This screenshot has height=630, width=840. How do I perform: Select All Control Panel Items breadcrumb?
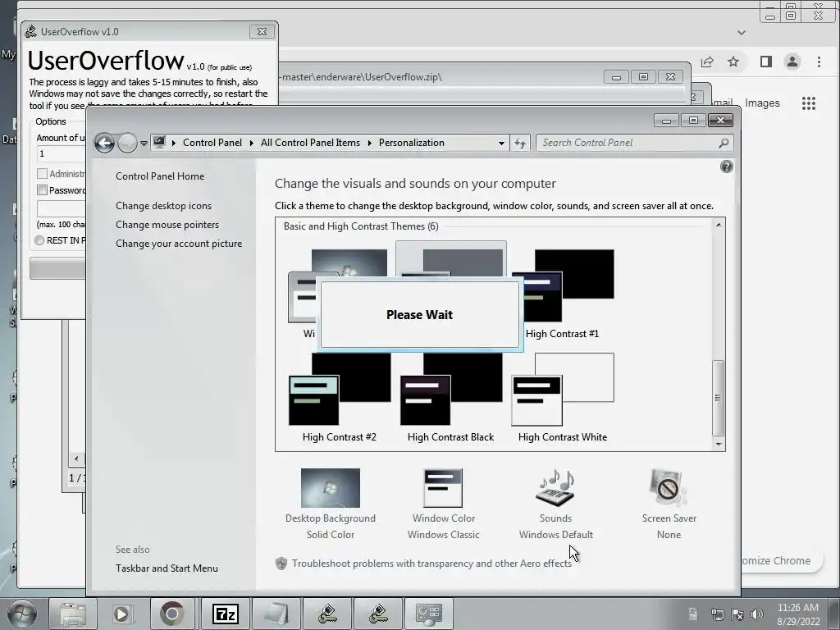point(310,143)
